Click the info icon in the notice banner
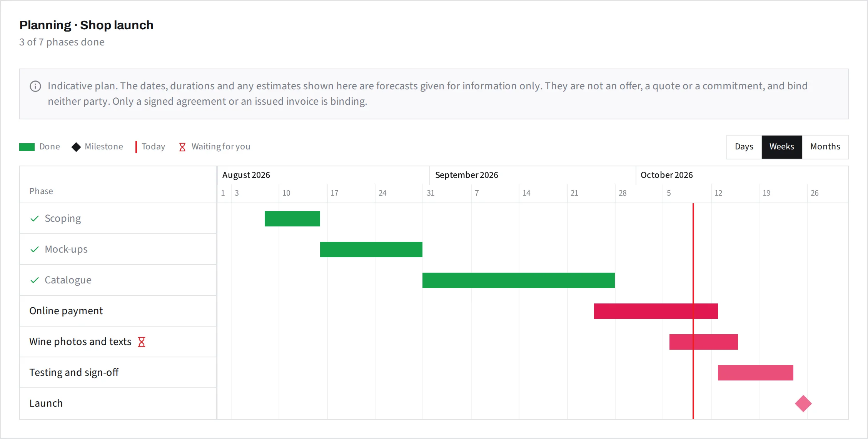Viewport: 868px width, 439px height. click(x=35, y=86)
